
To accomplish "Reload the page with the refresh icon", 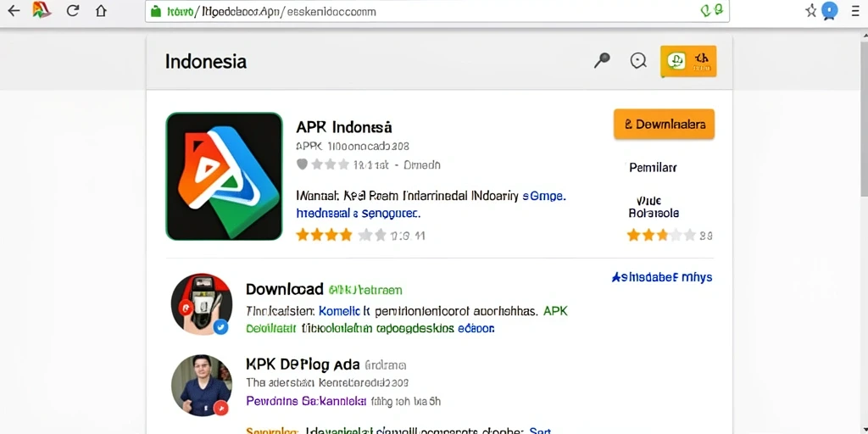I will pyautogui.click(x=73, y=10).
